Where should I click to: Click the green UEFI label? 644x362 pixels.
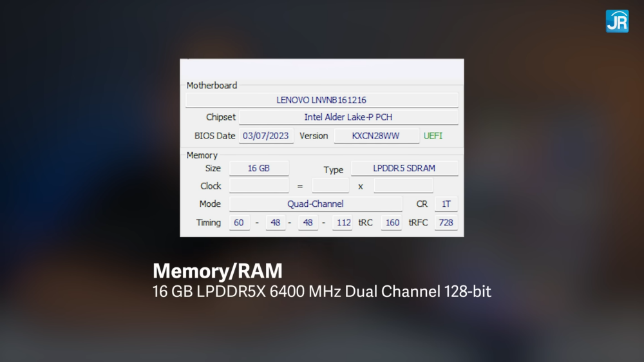[433, 136]
